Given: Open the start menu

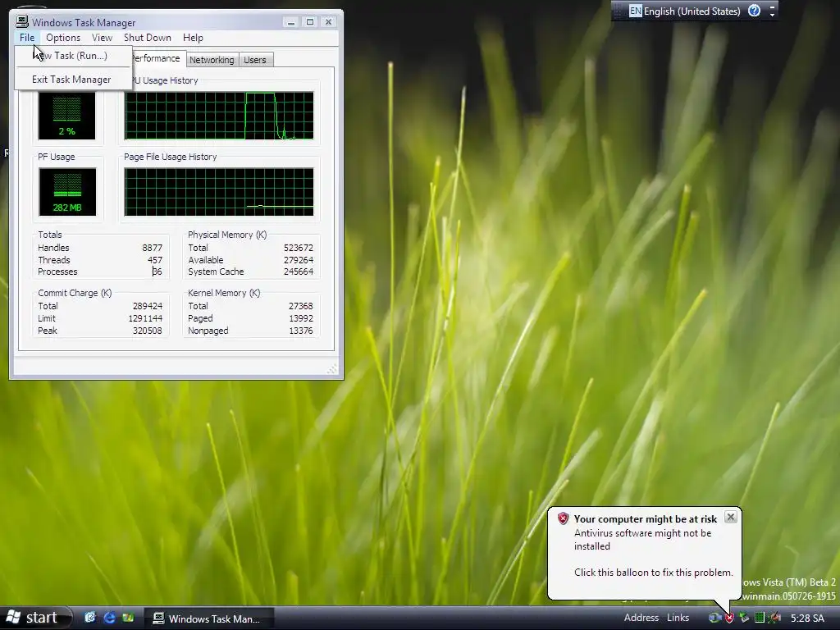Looking at the screenshot, I should pos(35,618).
